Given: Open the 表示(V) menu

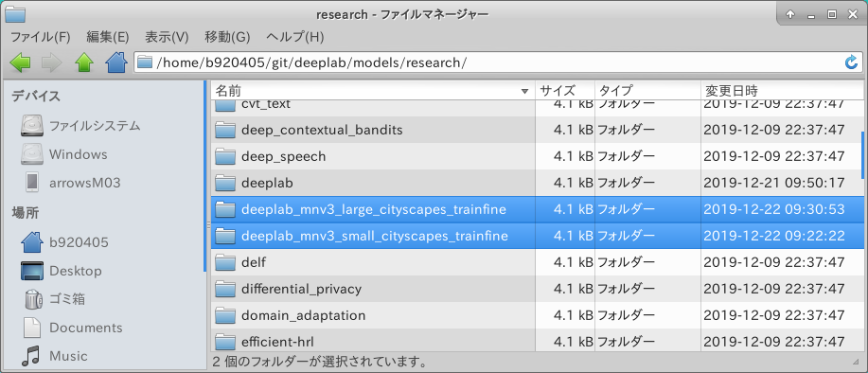Looking at the screenshot, I should 167,38.
